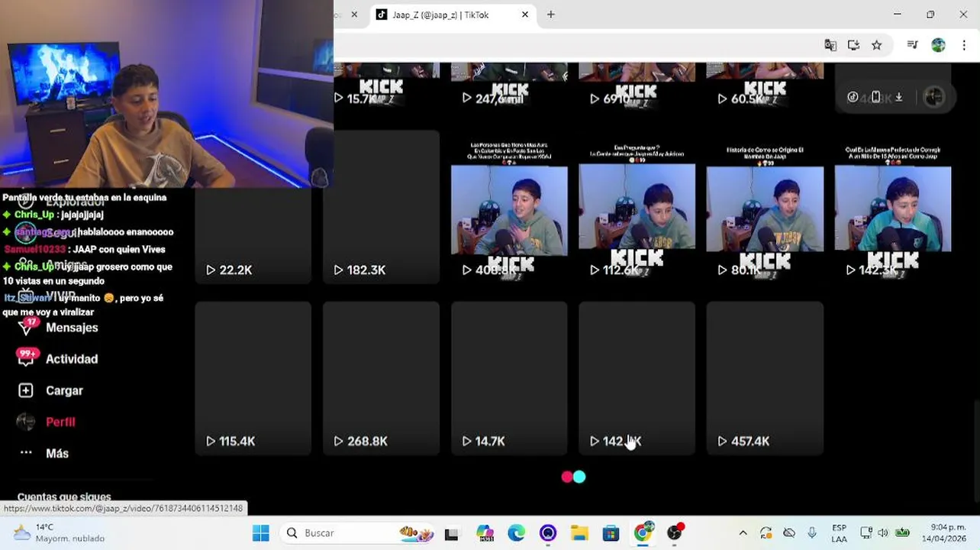This screenshot has height=550, width=980.
Task: Open Microsoft Edge from taskbar
Action: click(517, 533)
